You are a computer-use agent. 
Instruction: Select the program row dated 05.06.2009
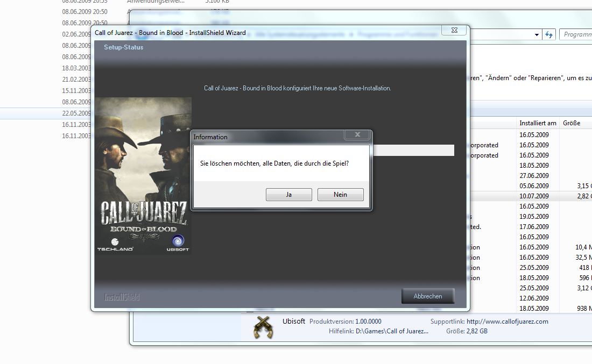click(x=531, y=185)
